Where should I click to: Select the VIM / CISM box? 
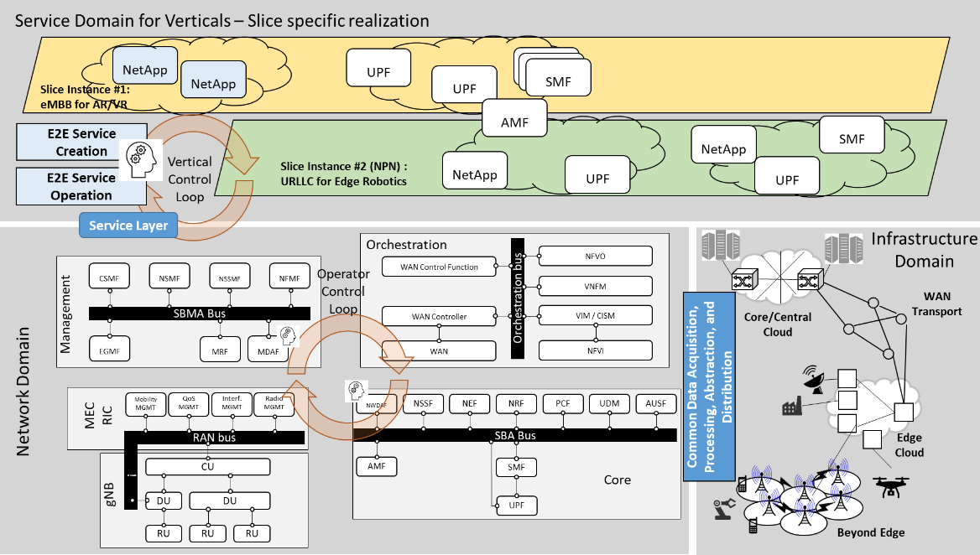(x=595, y=316)
